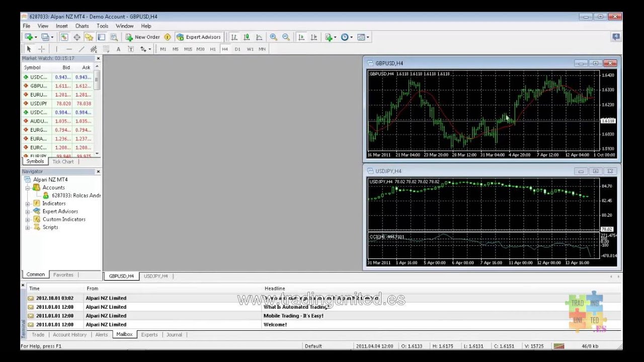
Task: Switch to bar chart icon
Action: coord(234,37)
